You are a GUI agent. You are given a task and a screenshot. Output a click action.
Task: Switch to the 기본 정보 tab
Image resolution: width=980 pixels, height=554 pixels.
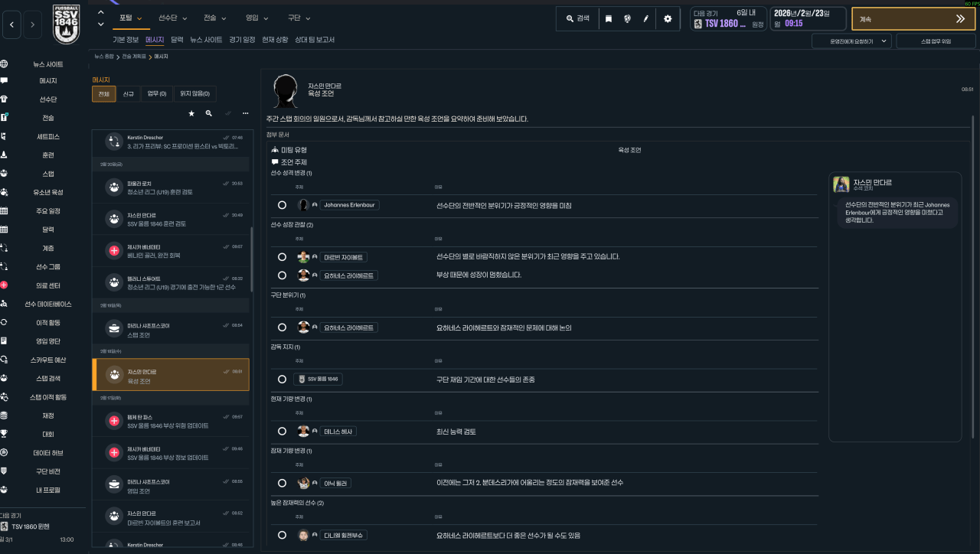tap(126, 40)
